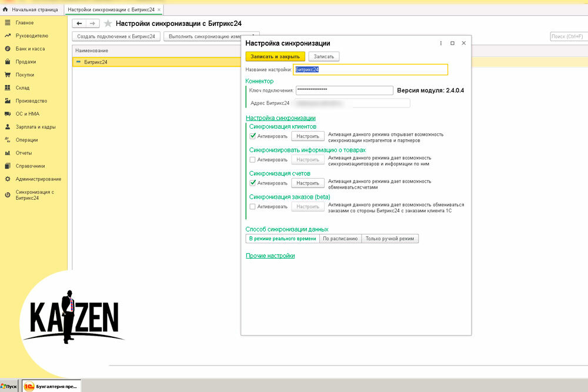The height and width of the screenshot is (392, 588).
Task: Open Покупки cart icon in sidebar
Action: tap(8, 75)
